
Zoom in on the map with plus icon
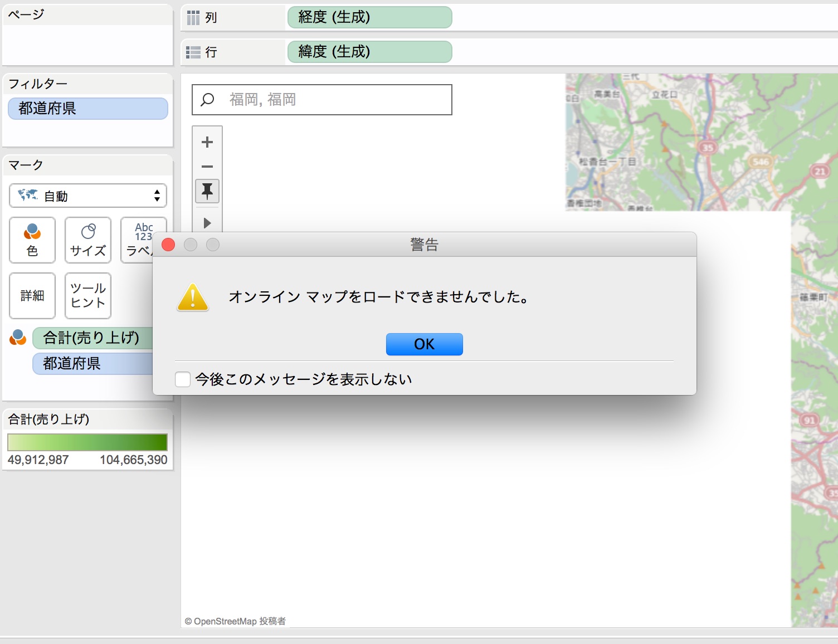[x=207, y=142]
